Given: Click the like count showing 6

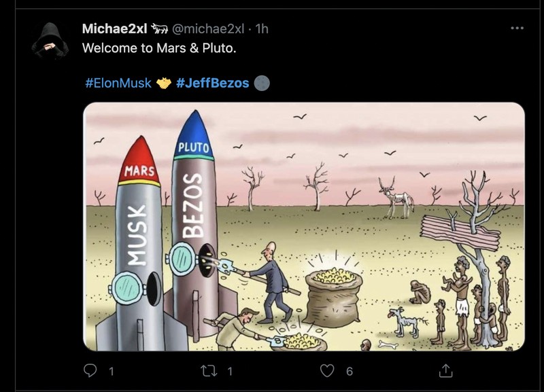Looking at the screenshot, I should (x=343, y=372).
